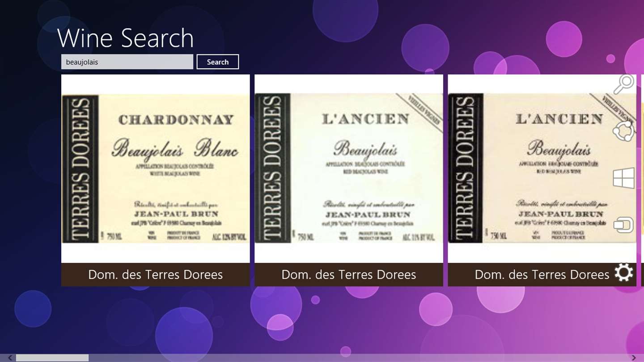The image size is (644, 362).
Task: Click the scrollbar left arrow
Action: [x=10, y=358]
